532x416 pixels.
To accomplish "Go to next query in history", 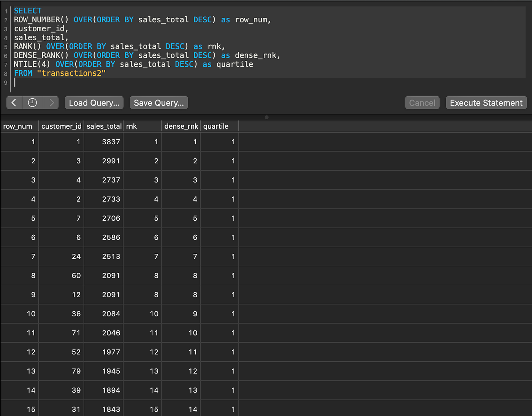I will click(51, 103).
